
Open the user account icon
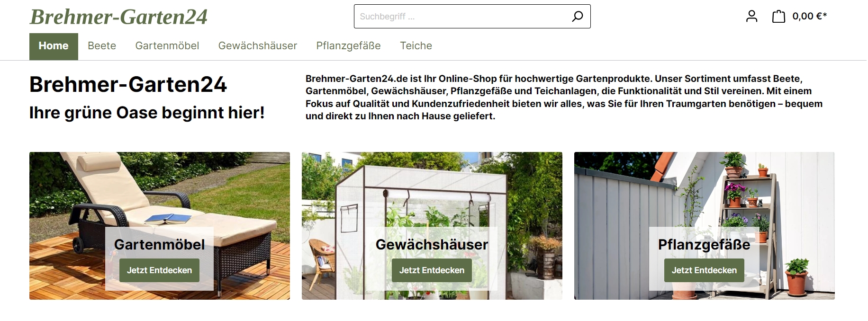(751, 17)
